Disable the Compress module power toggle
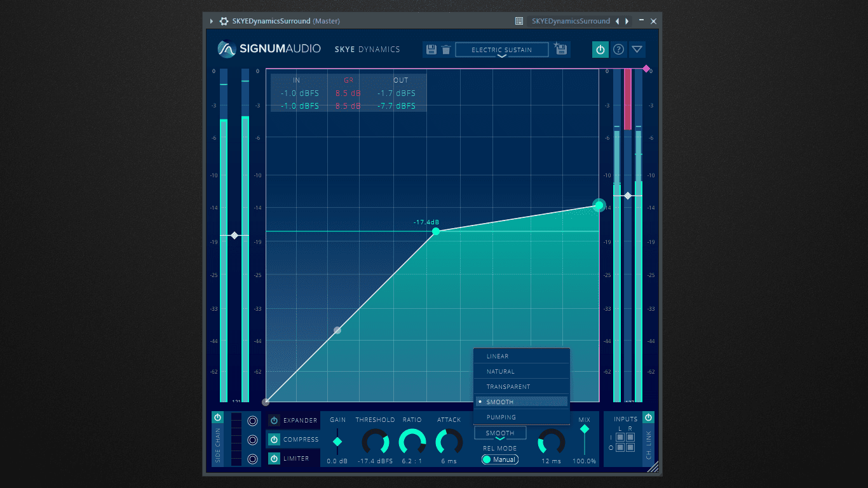Screen dimensions: 868x488 274,440
